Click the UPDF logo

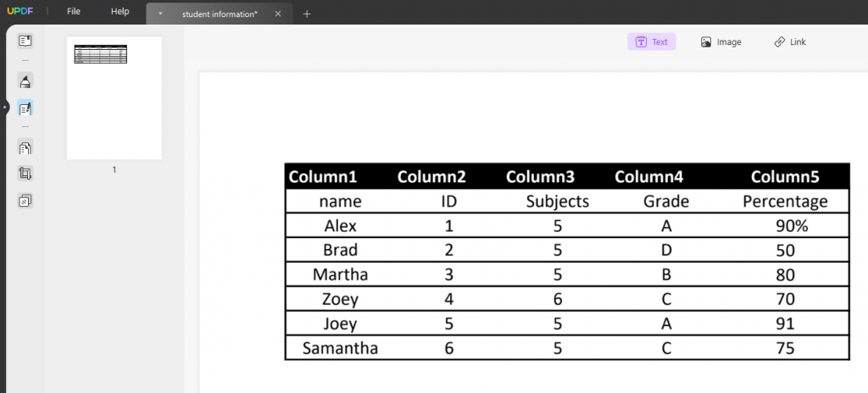[20, 11]
